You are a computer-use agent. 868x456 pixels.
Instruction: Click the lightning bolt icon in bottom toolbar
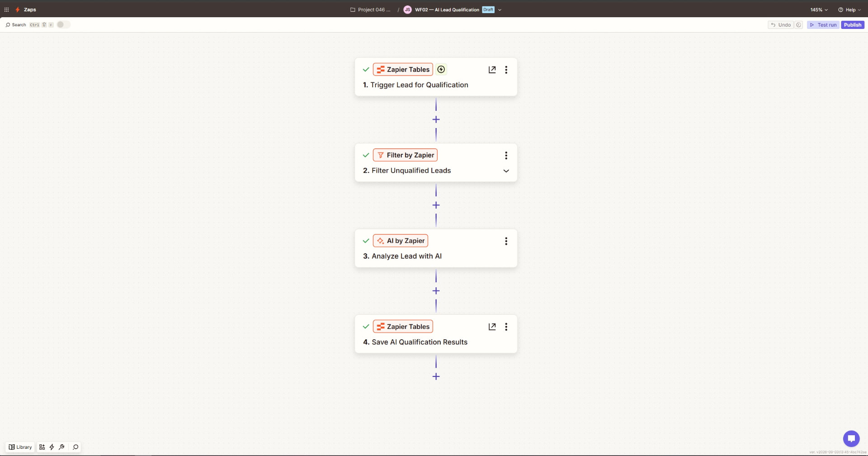pos(52,447)
